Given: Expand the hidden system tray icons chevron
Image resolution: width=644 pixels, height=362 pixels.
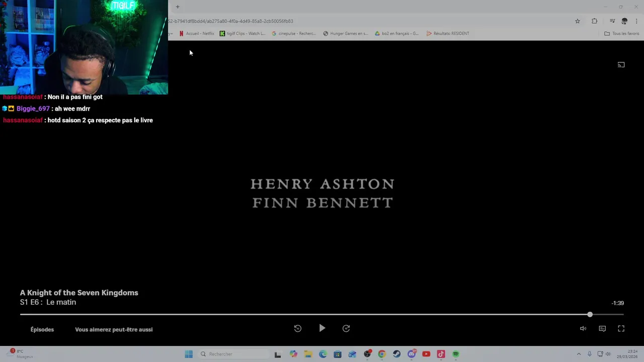Looking at the screenshot, I should (579, 354).
